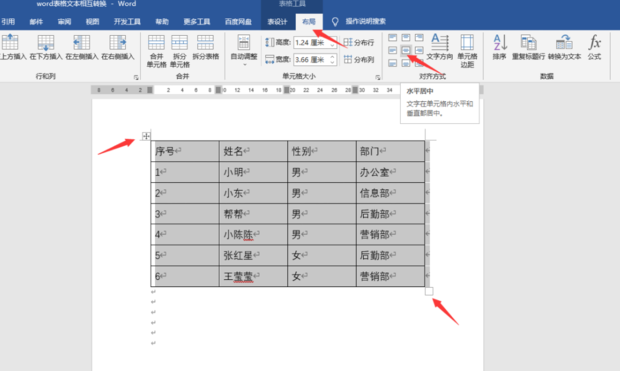Switch to the Mailings (邮件) tab
Image resolution: width=620 pixels, height=371 pixels.
pyautogui.click(x=36, y=21)
